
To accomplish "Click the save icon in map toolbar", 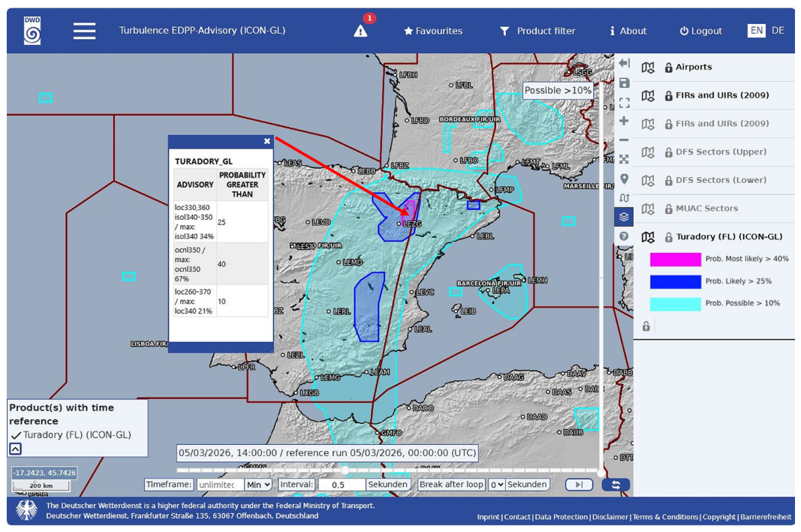I will click(x=624, y=83).
